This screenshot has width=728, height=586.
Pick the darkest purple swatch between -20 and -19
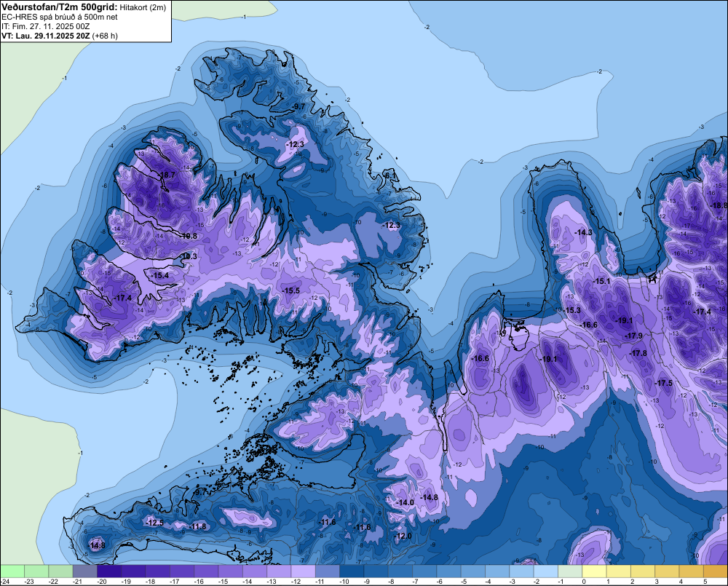pyautogui.click(x=109, y=571)
